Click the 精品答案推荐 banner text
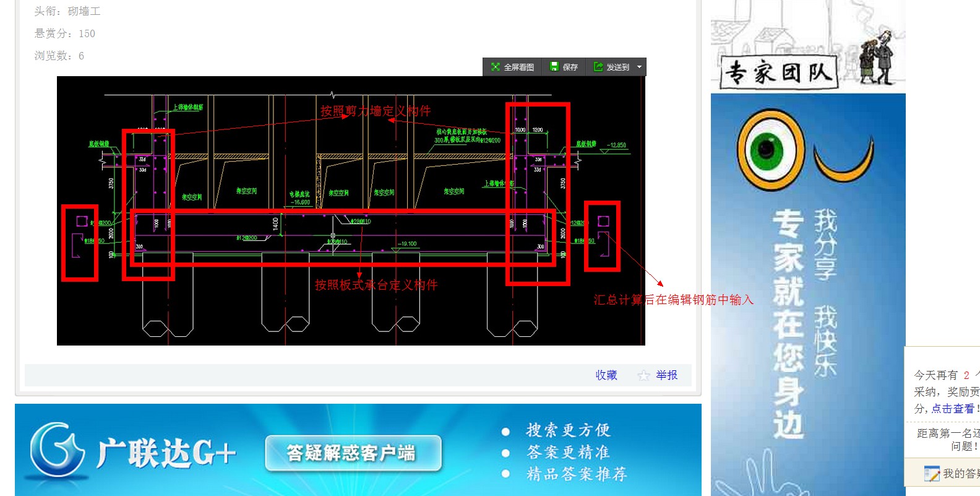 [577, 474]
